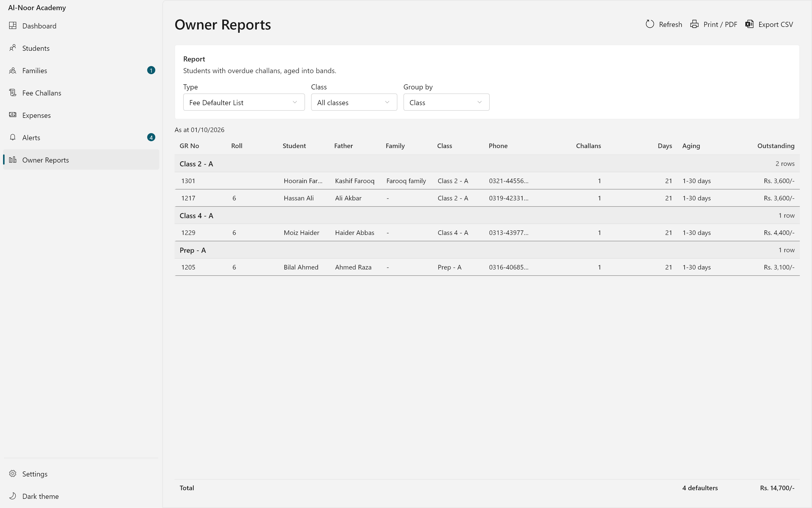Click the Print / PDF printer icon
Viewport: 812px width, 508px height.
(x=695, y=24)
